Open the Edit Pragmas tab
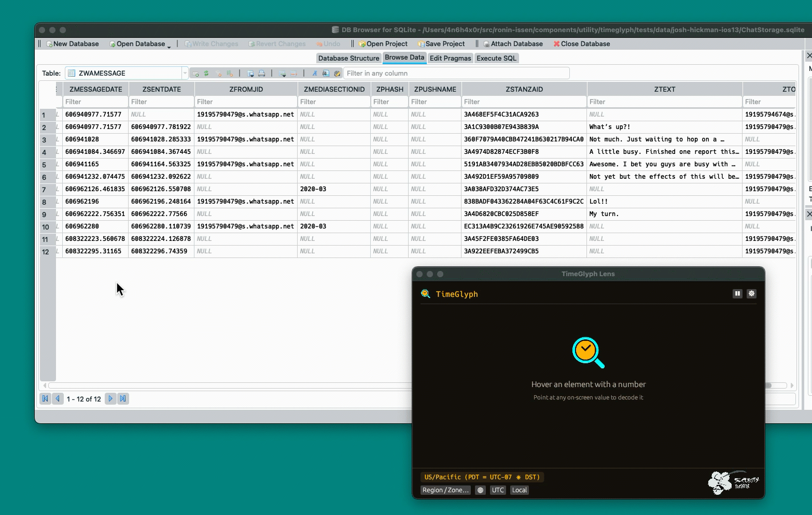 (451, 58)
